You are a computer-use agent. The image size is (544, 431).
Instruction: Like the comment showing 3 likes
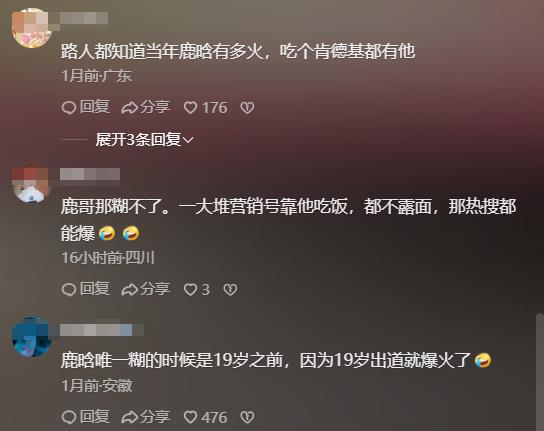click(x=197, y=289)
